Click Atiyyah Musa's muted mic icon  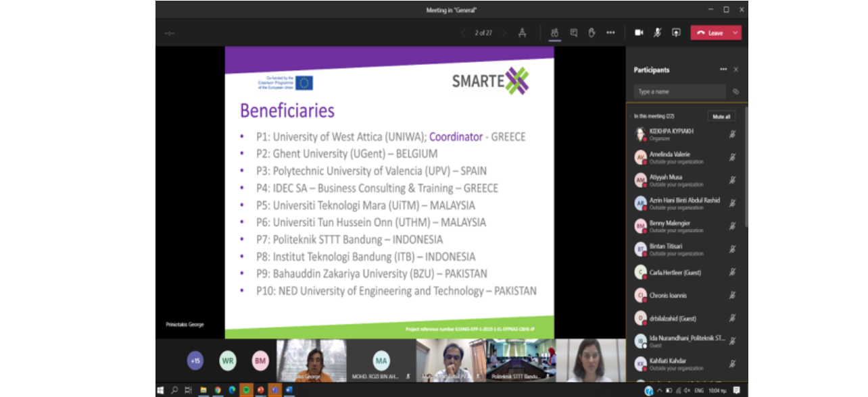732,180
